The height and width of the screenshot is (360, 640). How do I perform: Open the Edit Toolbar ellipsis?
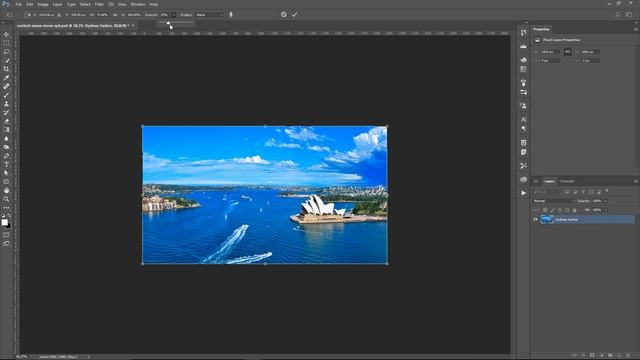tap(6, 208)
